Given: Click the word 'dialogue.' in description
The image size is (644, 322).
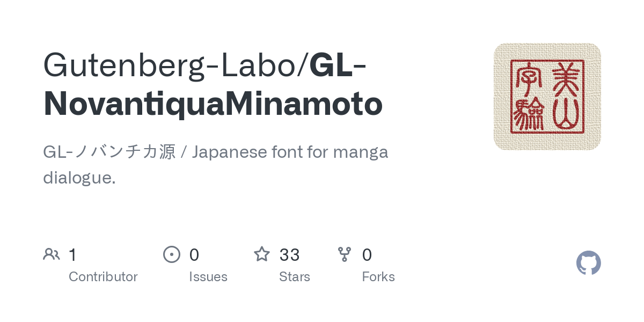Looking at the screenshot, I should pyautogui.click(x=79, y=177).
